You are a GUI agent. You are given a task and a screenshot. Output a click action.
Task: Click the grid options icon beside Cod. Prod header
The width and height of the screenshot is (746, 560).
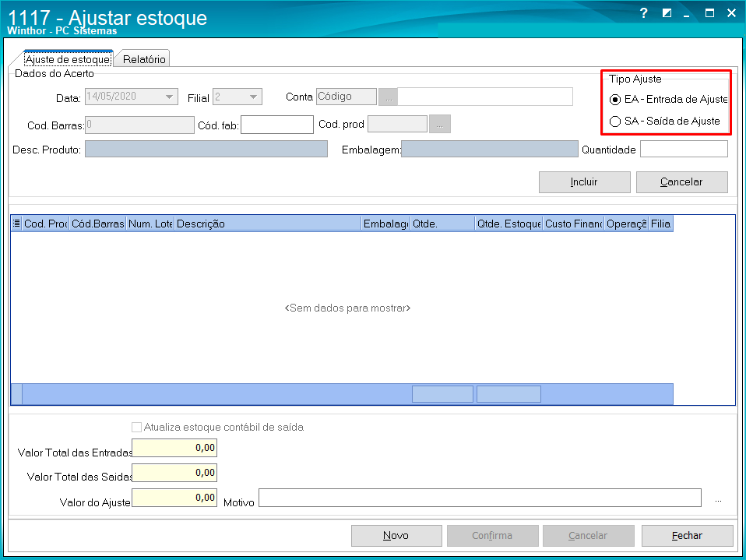(16, 224)
